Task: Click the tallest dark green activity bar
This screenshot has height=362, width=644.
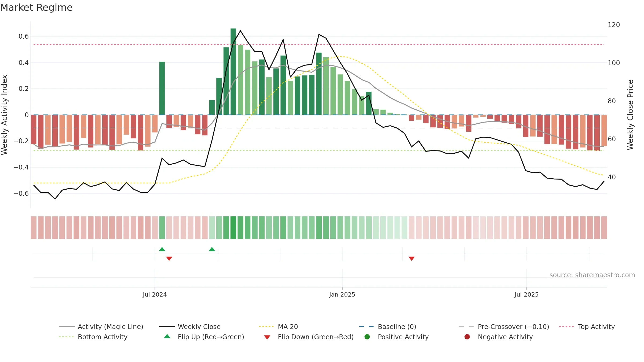Action: 233,72
